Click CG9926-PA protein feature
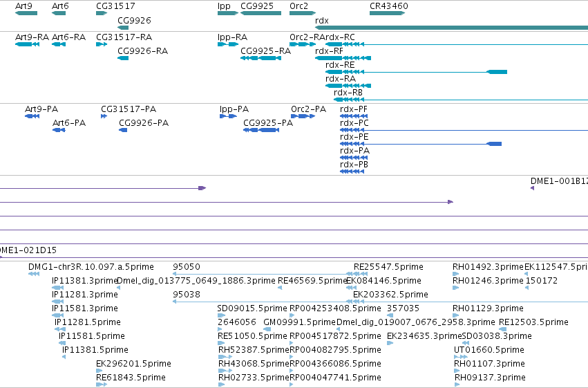This screenshot has width=588, height=388. 123,130
